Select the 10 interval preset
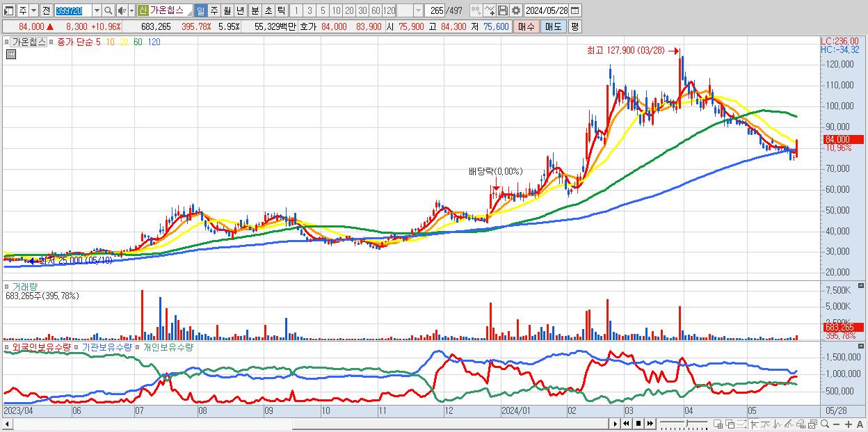Image resolution: width=868 pixels, height=432 pixels. (336, 10)
